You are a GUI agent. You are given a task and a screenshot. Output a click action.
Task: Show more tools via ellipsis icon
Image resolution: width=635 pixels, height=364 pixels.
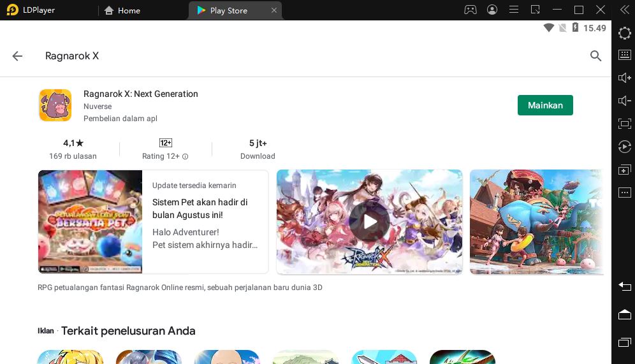tap(624, 193)
